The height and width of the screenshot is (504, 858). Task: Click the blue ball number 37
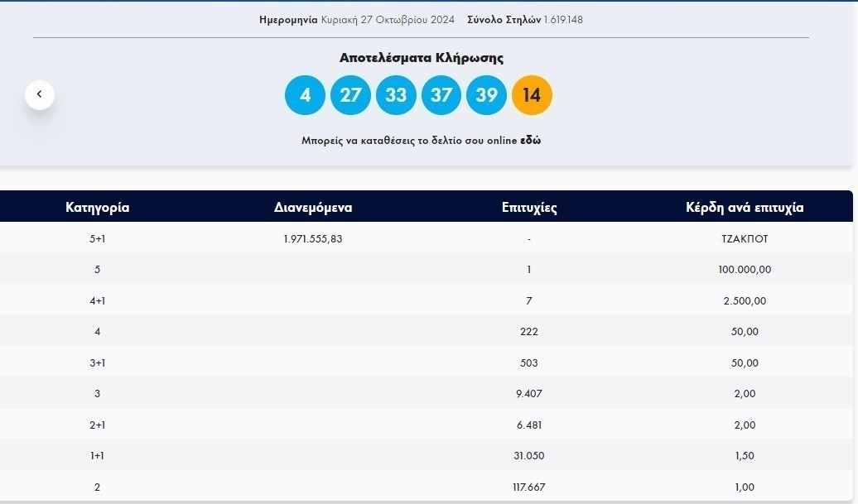(x=441, y=95)
